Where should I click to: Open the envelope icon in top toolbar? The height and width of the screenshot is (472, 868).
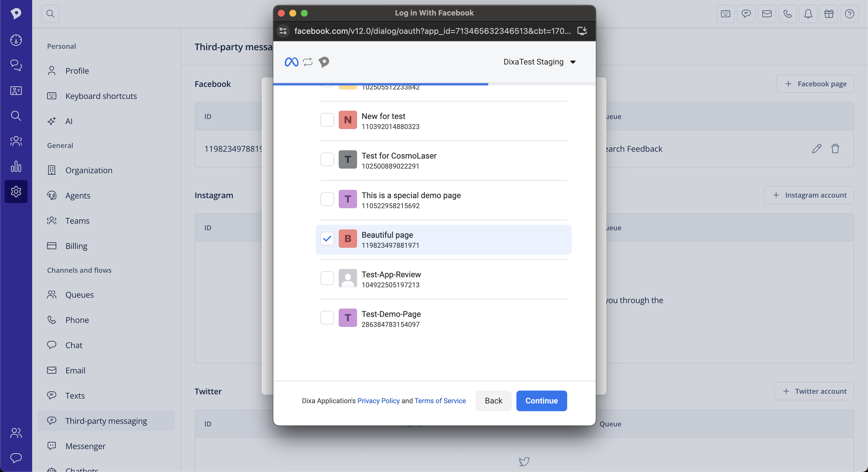[767, 14]
